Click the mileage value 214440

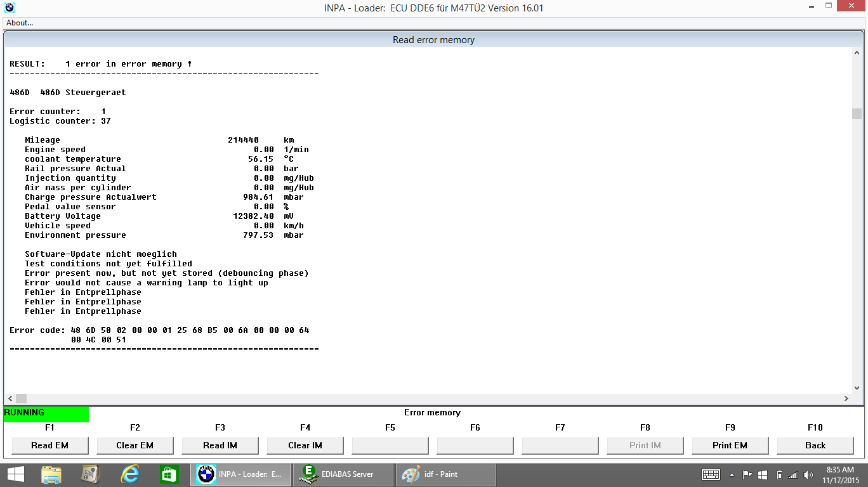point(243,140)
